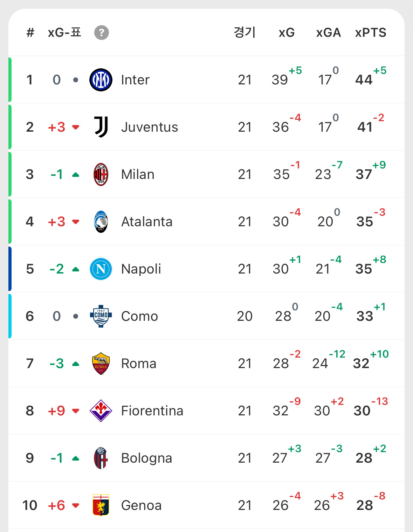413x532 pixels.
Task: Click the question mark help icon
Action: [102, 33]
